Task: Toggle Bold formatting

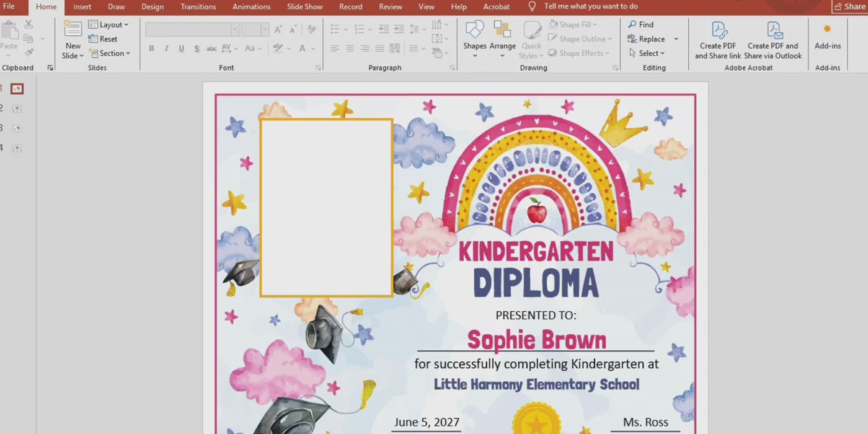Action: tap(151, 48)
